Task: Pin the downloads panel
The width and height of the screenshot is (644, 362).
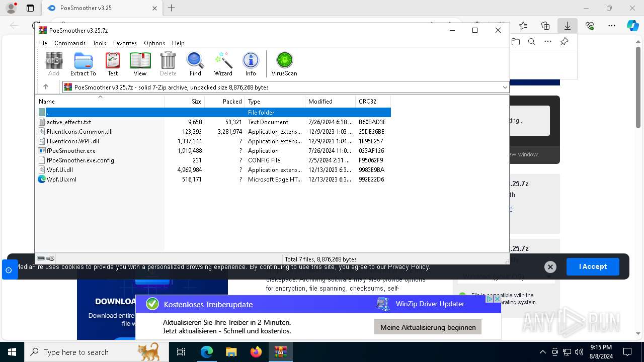Action: point(564,42)
